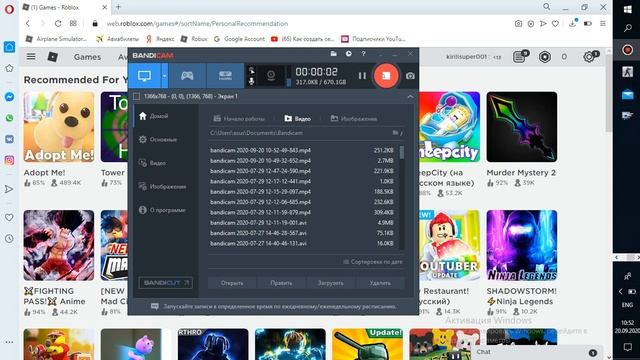Open the Bandicam output folder icon
Viewport: 640px width, 360px height.
[x=333, y=53]
